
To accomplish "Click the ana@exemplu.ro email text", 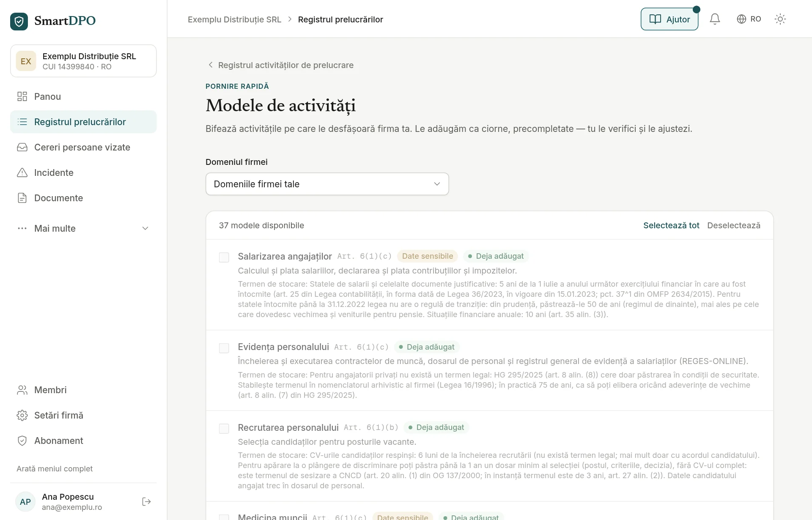I will [72, 507].
